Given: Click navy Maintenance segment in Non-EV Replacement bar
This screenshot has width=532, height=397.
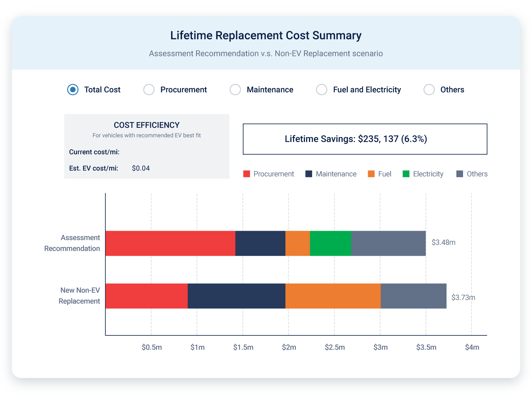Looking at the screenshot, I should click(x=236, y=296).
